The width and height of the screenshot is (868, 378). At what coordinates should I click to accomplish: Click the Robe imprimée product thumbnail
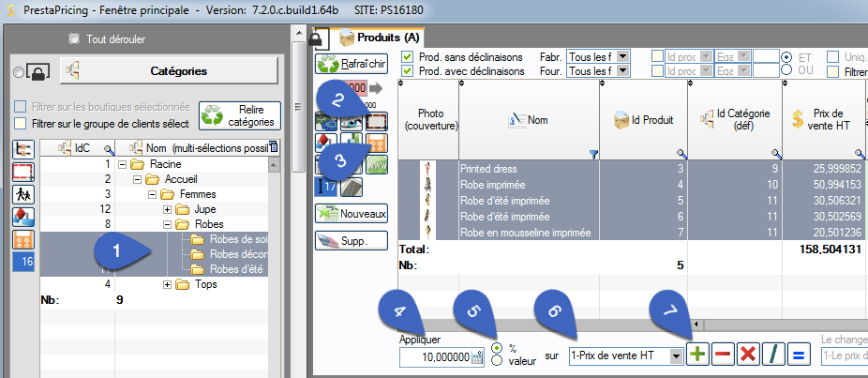(428, 185)
